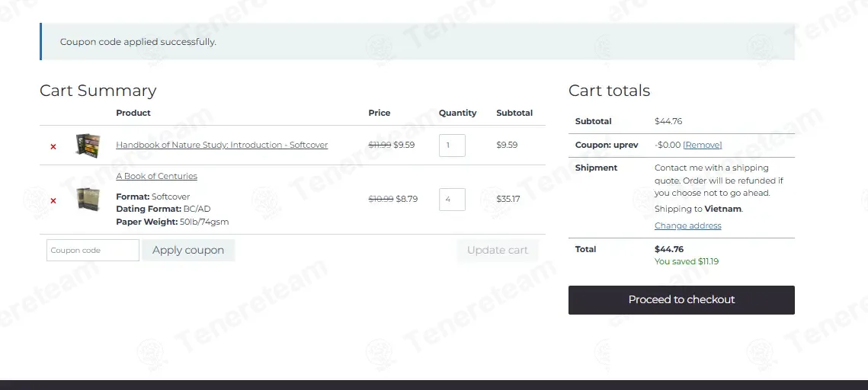Click the coupon applied success notice
Image resolution: width=868 pixels, height=390 pixels.
click(418, 41)
